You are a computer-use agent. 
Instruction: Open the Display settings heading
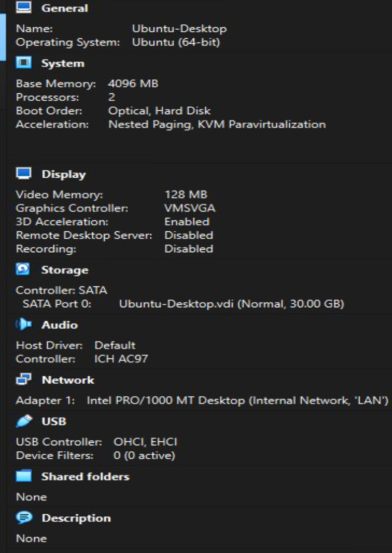pyautogui.click(x=64, y=174)
